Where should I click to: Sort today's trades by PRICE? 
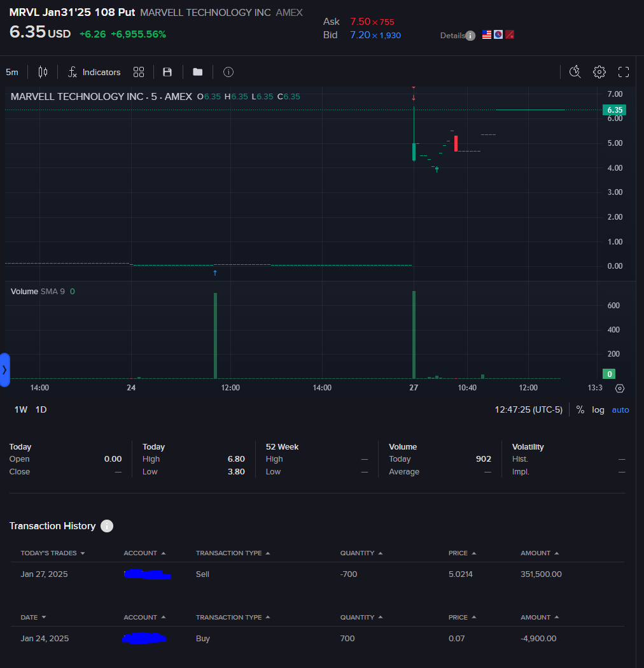462,553
